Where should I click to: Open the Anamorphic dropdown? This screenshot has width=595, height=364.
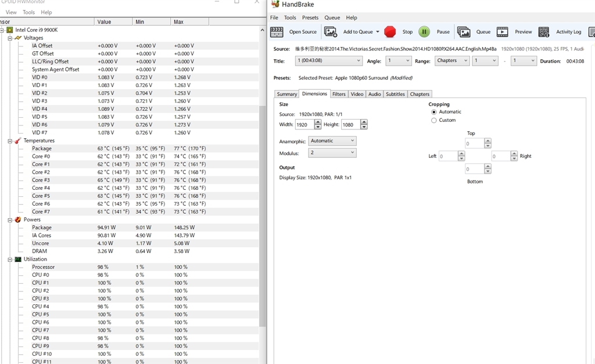click(332, 140)
